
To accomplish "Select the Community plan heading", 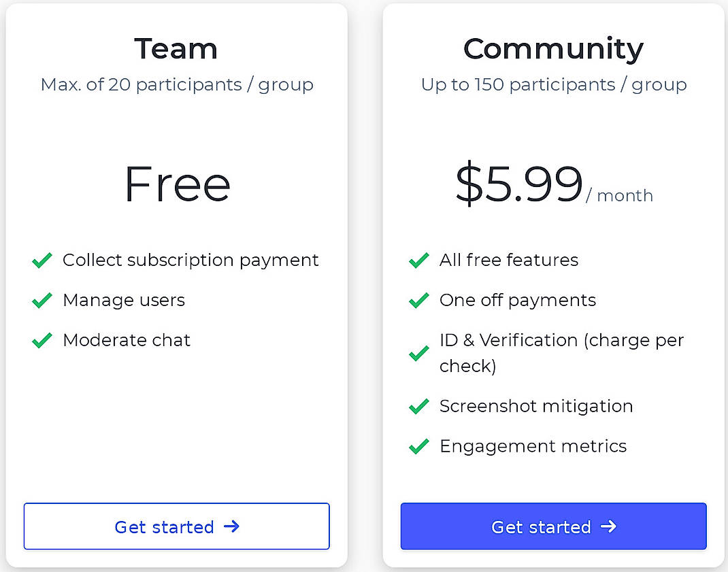I will 553,48.
